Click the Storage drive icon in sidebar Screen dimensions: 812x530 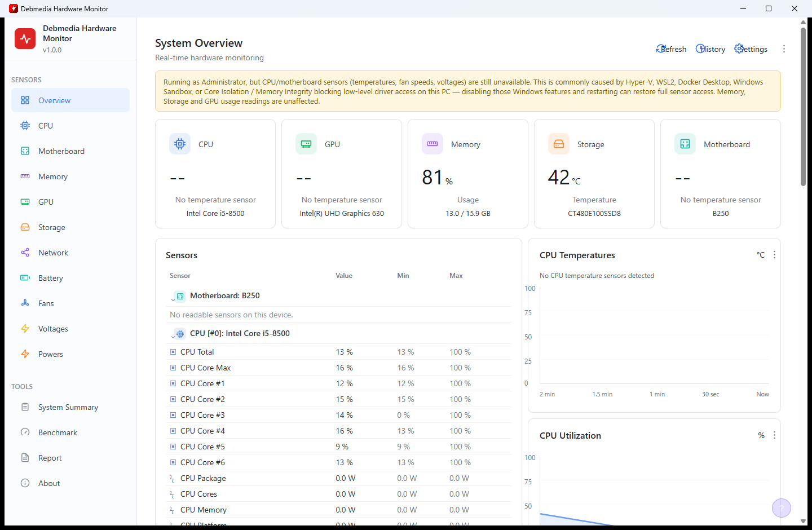[25, 227]
